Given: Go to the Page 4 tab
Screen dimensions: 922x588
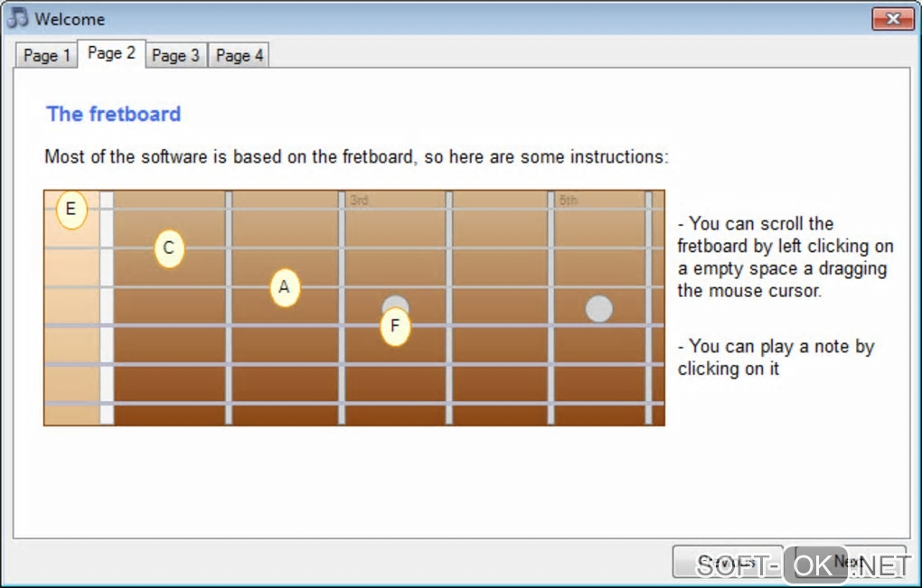Looking at the screenshot, I should point(240,56).
